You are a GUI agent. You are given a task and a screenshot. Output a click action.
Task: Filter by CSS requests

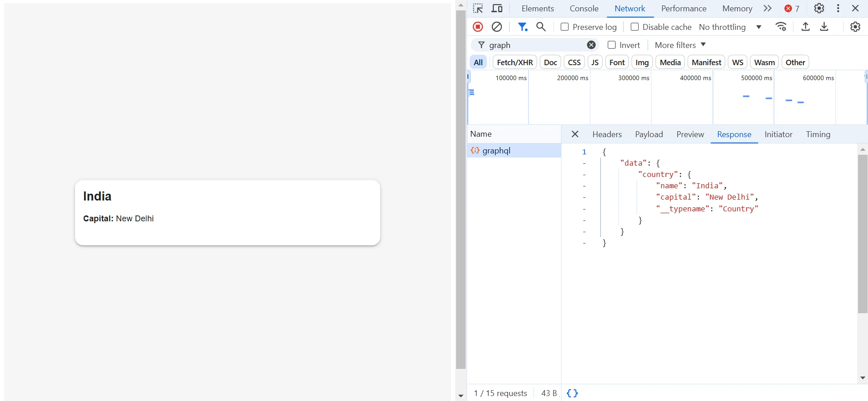click(574, 62)
